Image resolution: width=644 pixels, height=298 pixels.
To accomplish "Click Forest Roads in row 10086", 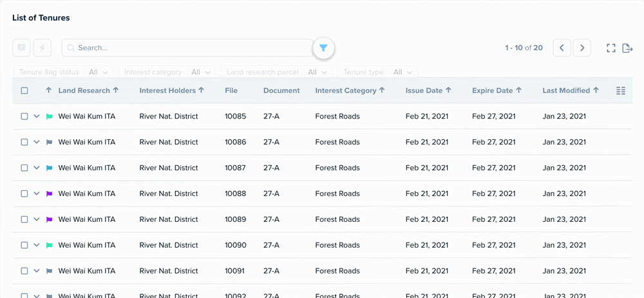I will (x=337, y=142).
